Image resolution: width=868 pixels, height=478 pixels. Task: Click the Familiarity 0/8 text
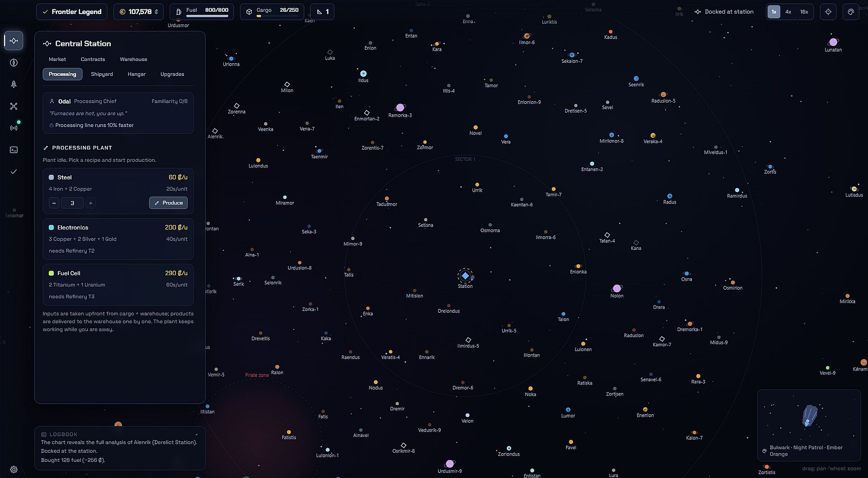tap(170, 101)
